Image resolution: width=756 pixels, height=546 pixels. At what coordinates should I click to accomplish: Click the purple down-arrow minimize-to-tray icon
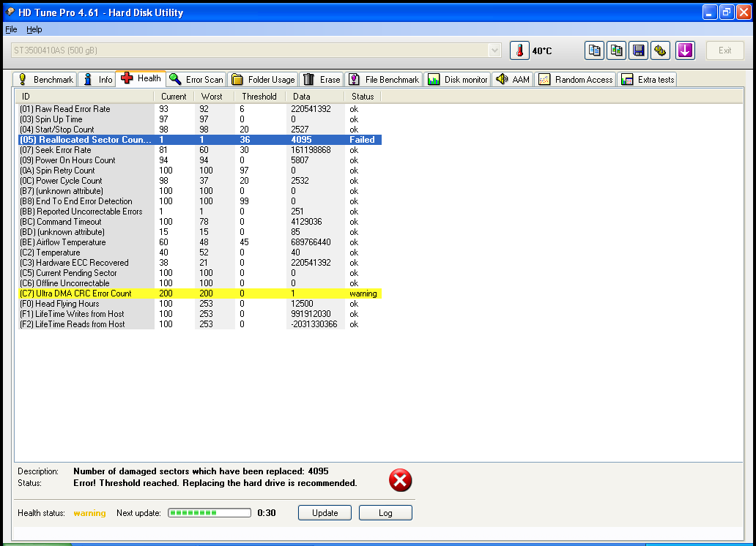pos(685,51)
